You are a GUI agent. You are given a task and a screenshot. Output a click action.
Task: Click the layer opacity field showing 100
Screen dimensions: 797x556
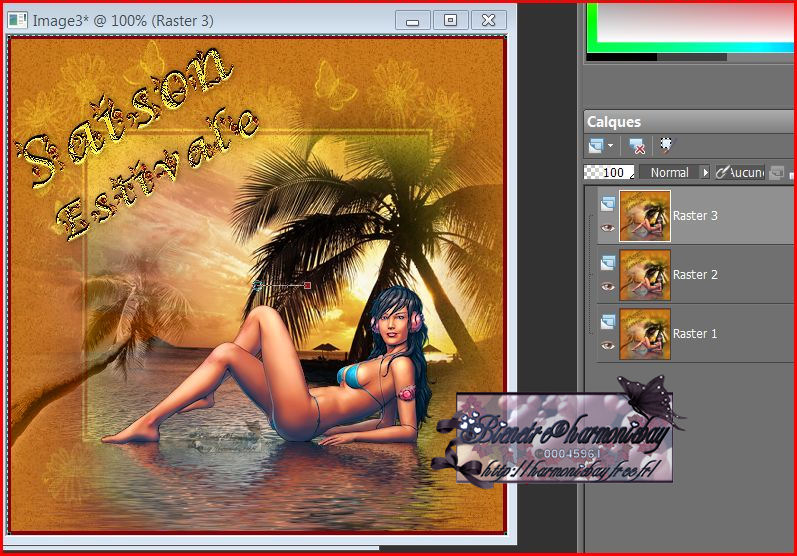(x=609, y=172)
